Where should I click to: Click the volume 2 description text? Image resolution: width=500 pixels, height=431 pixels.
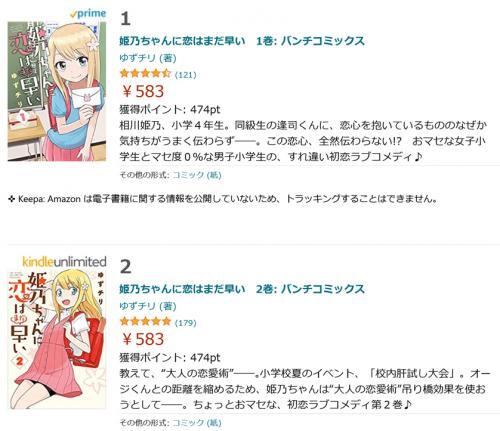pyautogui.click(x=304, y=389)
